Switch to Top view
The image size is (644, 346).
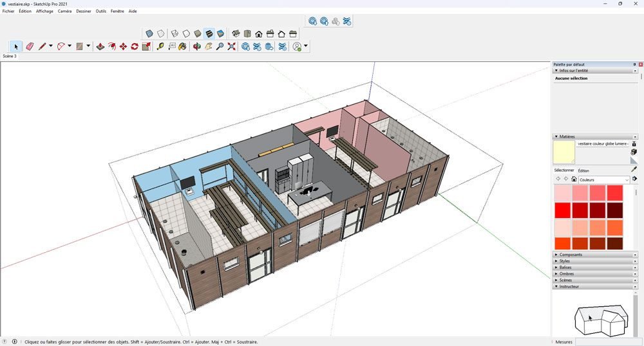[247, 33]
